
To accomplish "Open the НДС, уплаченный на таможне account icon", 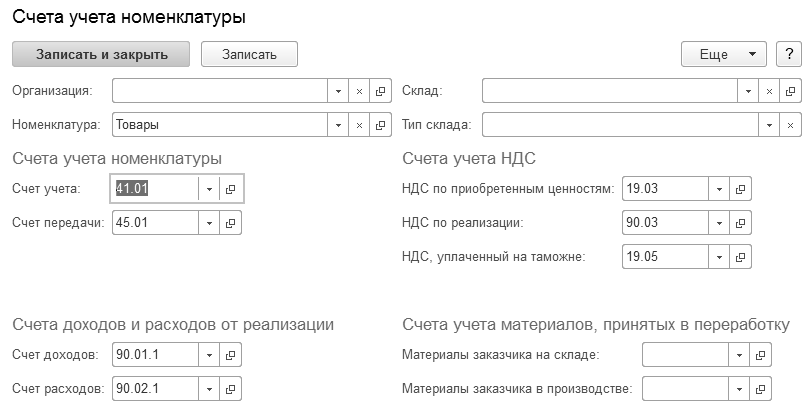I will click(740, 256).
